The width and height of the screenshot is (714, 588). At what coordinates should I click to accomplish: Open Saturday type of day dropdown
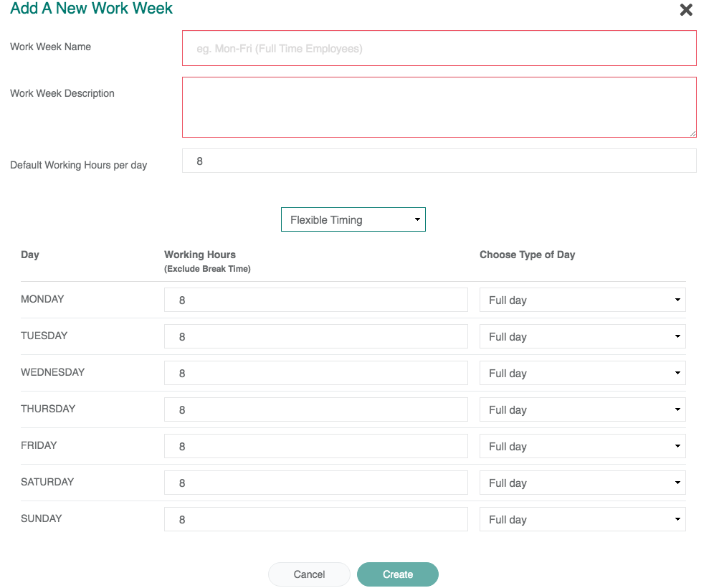582,483
